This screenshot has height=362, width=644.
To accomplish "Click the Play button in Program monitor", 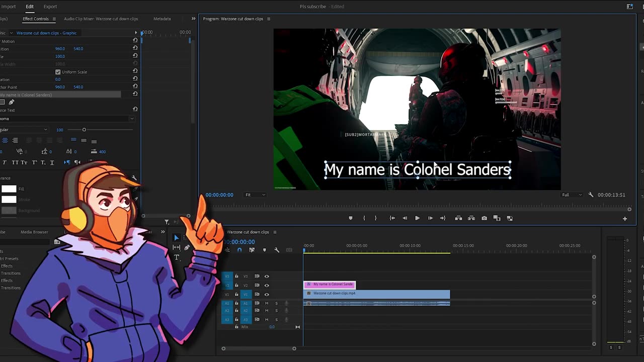I will (417, 218).
